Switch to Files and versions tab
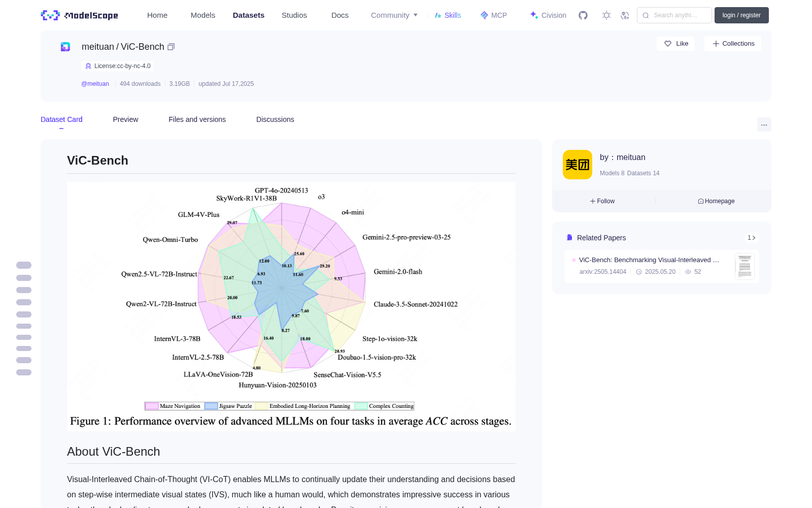The height and width of the screenshot is (508, 812). tap(197, 119)
